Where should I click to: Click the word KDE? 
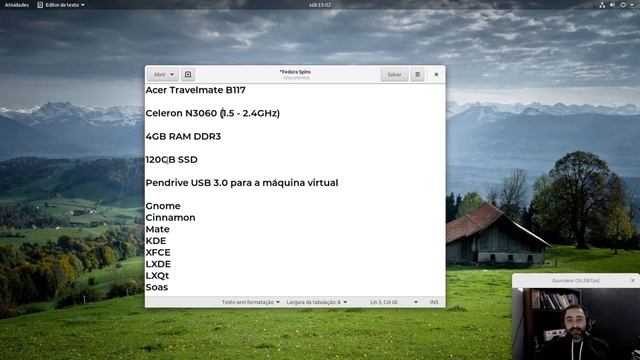156,241
